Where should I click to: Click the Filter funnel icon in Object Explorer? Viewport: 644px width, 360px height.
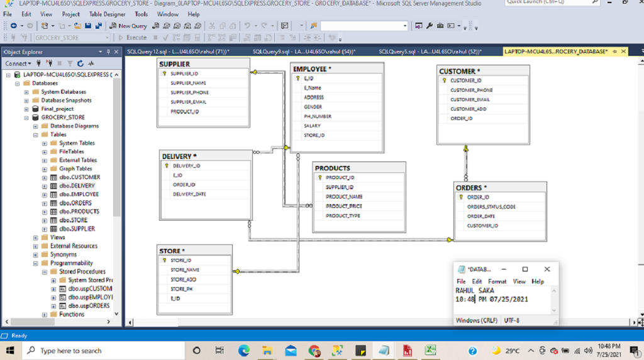tap(70, 63)
